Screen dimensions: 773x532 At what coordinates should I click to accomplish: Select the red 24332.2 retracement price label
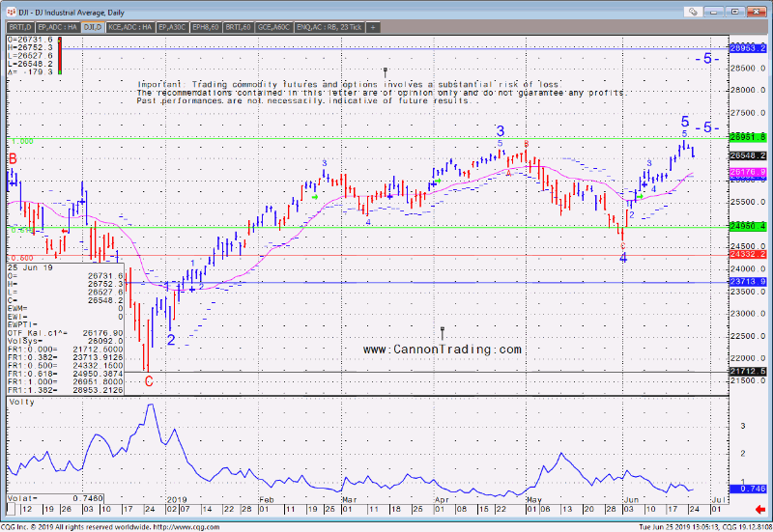pyautogui.click(x=748, y=255)
